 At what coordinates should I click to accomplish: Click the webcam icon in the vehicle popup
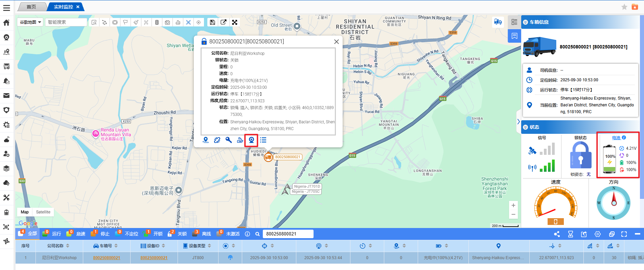(x=251, y=140)
